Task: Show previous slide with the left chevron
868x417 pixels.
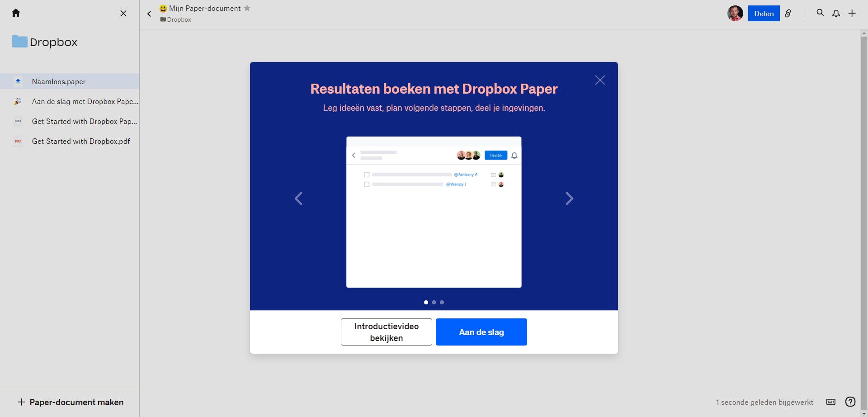Action: (299, 198)
